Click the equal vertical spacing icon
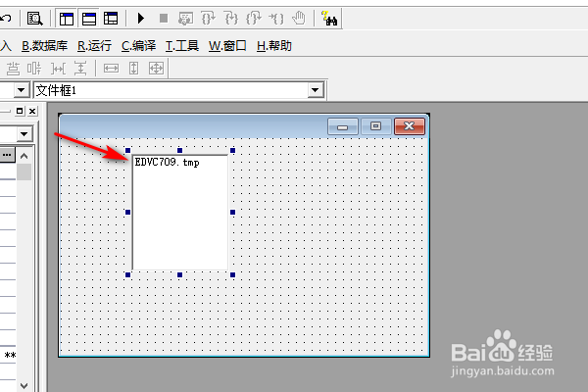Image resolution: width=588 pixels, height=392 pixels. 80,69
